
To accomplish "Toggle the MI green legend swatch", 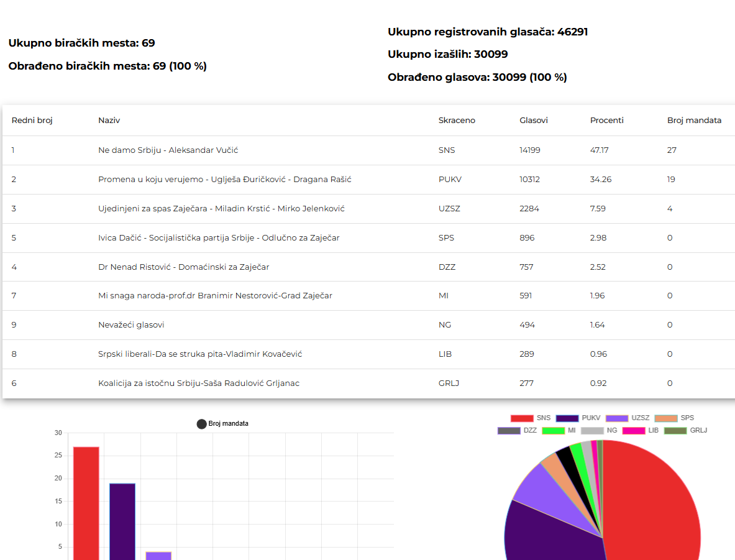I will click(553, 431).
